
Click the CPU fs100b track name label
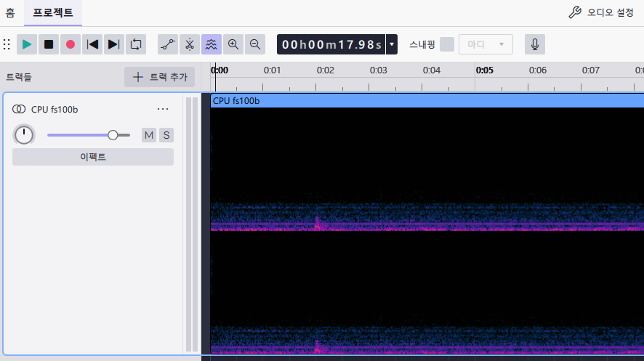(55, 110)
